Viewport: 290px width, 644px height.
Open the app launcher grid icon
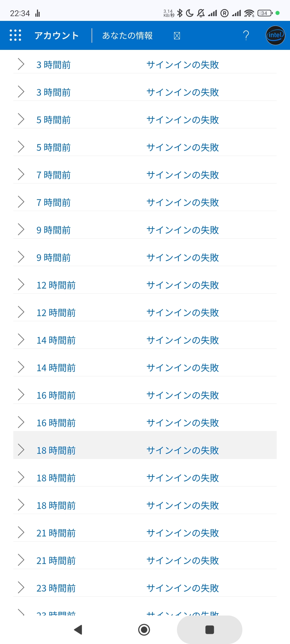click(x=15, y=35)
